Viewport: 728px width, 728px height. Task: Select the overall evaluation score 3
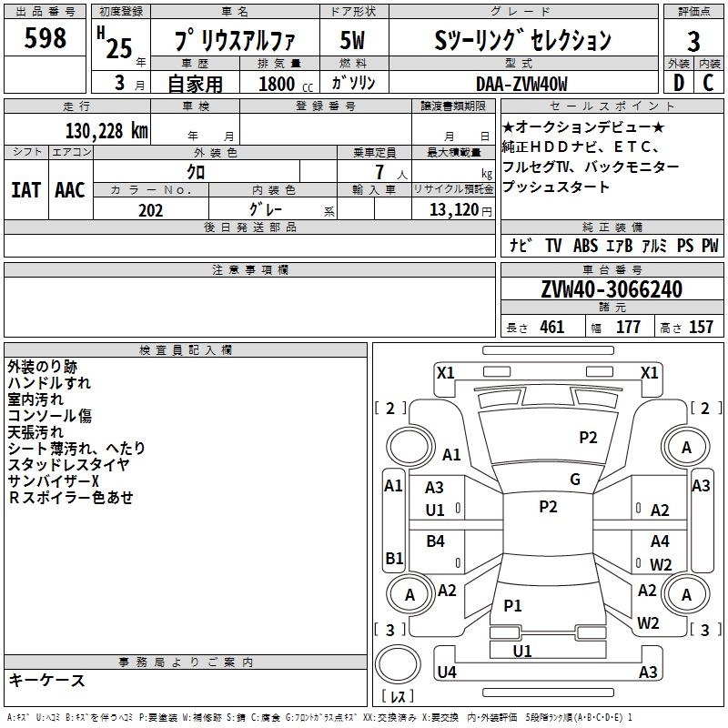pyautogui.click(x=693, y=40)
